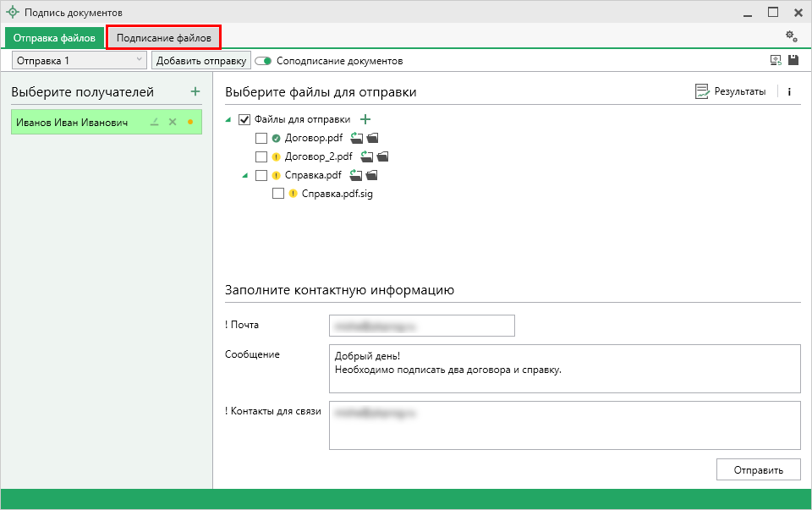Replace file Договор.pdf

coord(356,138)
